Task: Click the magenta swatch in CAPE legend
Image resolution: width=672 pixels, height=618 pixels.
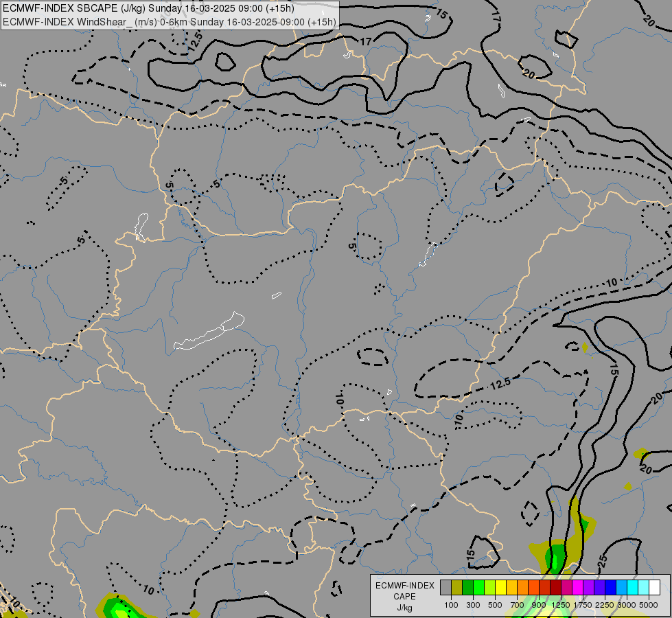Action: click(x=578, y=587)
